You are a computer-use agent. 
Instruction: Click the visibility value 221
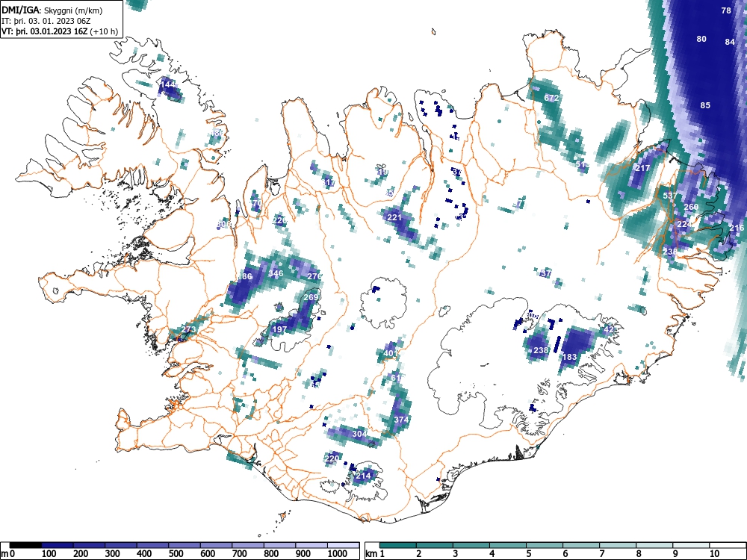(x=394, y=217)
